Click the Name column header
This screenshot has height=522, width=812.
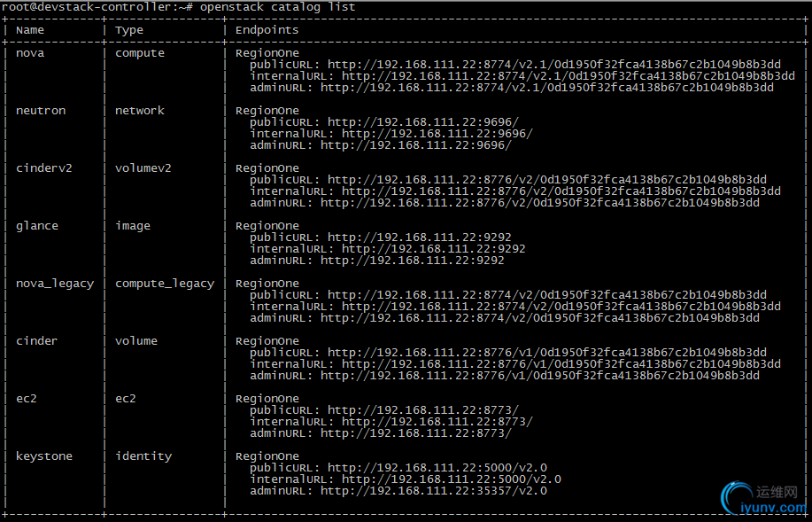coord(30,30)
